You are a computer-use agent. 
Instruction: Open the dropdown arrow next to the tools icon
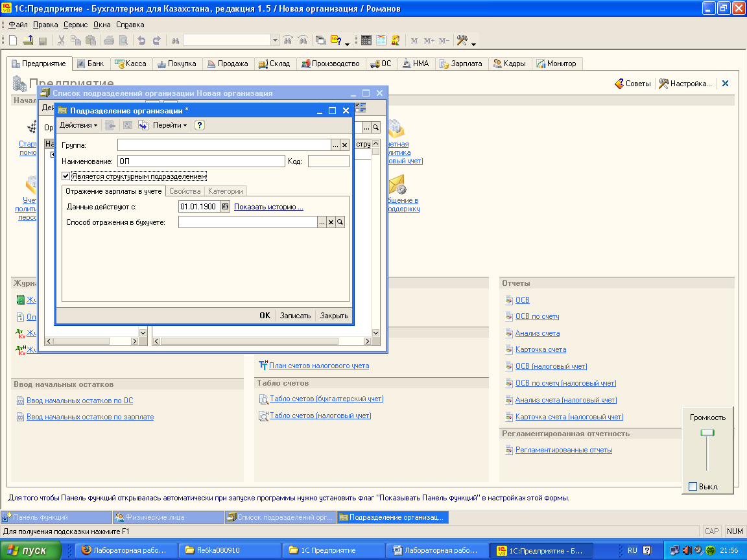tap(473, 44)
